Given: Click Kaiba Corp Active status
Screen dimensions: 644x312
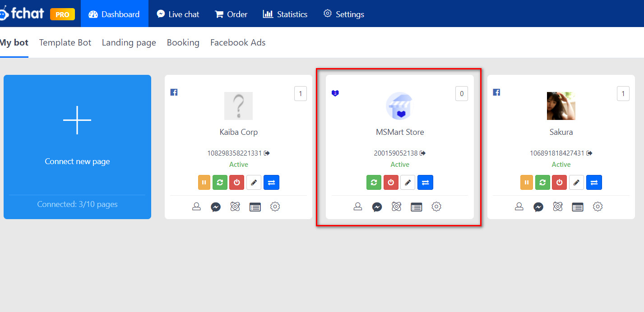Looking at the screenshot, I should coord(239,165).
